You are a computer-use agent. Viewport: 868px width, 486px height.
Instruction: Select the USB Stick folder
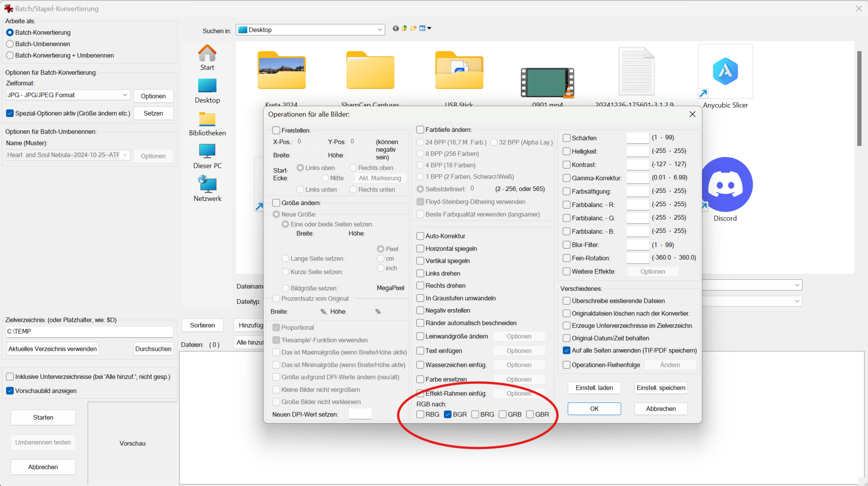coord(459,77)
